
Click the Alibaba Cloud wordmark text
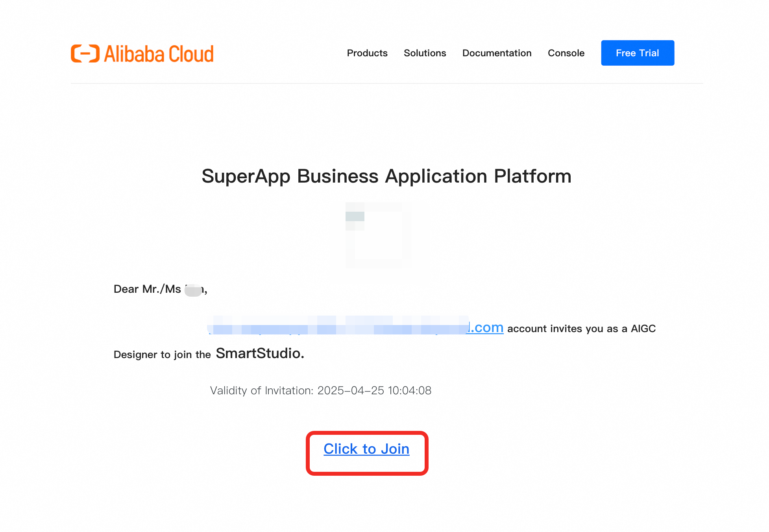click(x=159, y=54)
